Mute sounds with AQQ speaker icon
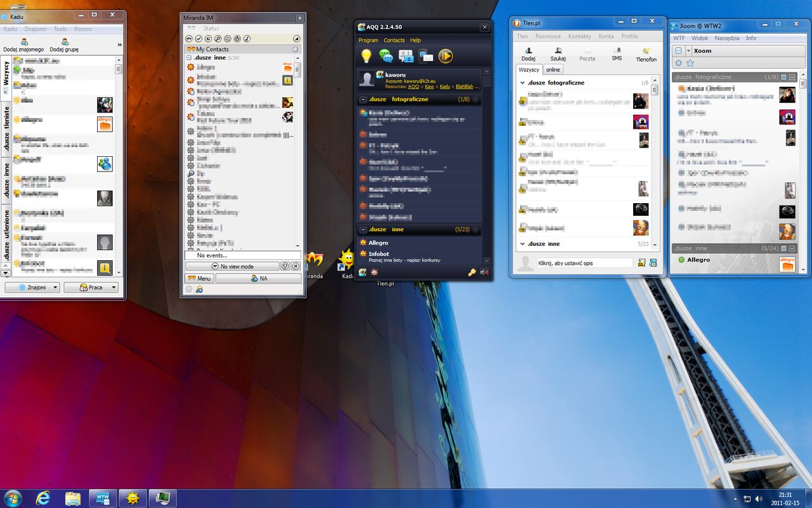Screen dimensions: 812x508 click(485, 272)
